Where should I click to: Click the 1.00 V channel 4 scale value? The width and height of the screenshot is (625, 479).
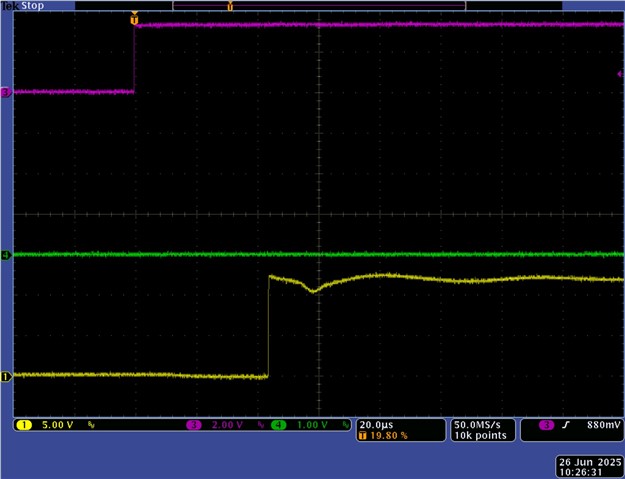point(312,425)
